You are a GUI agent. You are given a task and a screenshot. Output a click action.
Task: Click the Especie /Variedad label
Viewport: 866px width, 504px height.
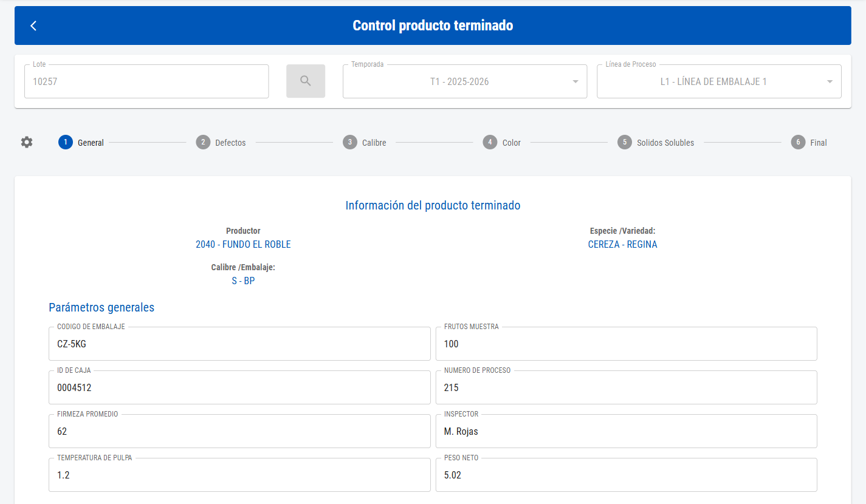[623, 231]
